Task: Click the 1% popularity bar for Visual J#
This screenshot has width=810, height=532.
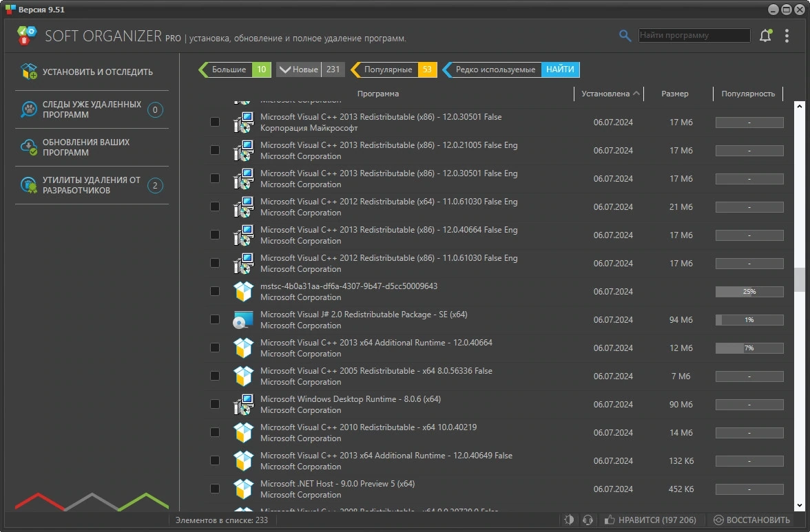Action: pos(749,320)
